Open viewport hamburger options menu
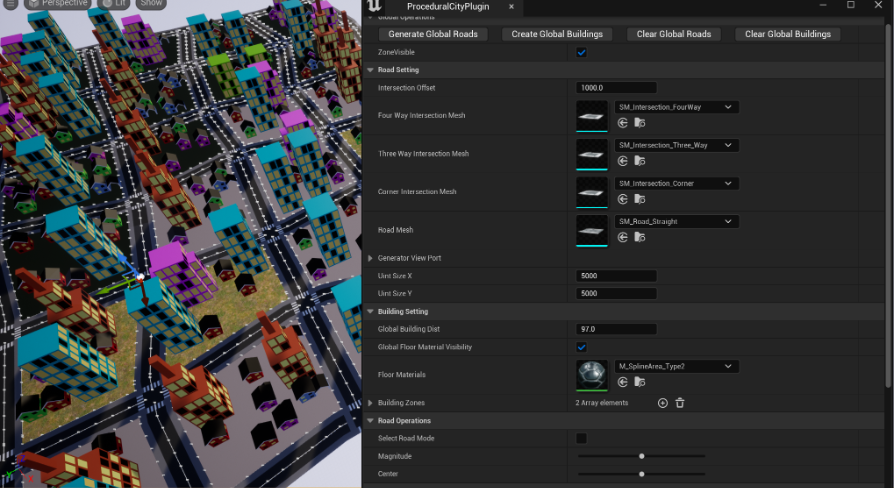Viewport: 894px width, 488px height. 10,3
